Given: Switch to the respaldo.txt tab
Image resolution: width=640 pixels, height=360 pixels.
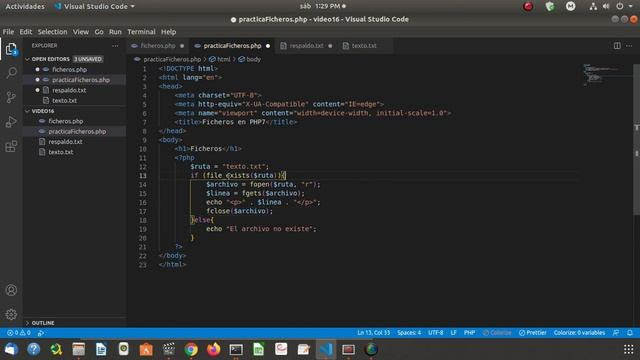Looking at the screenshot, I should (306, 46).
